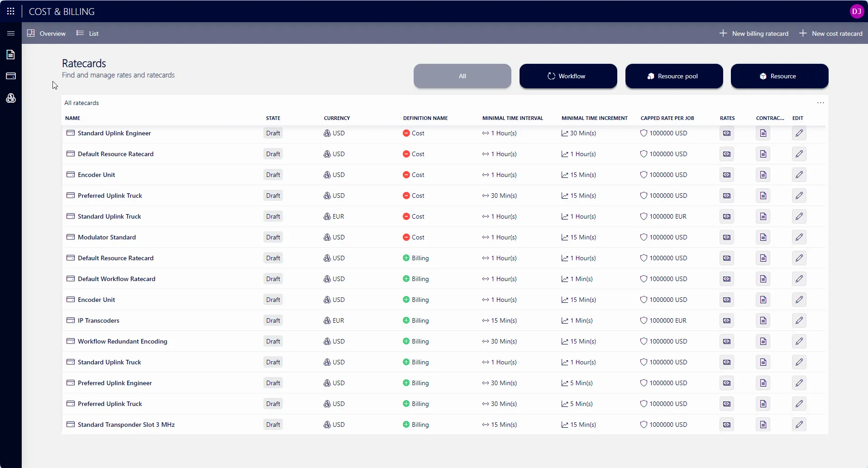Open the DJ user avatar

[x=856, y=11]
